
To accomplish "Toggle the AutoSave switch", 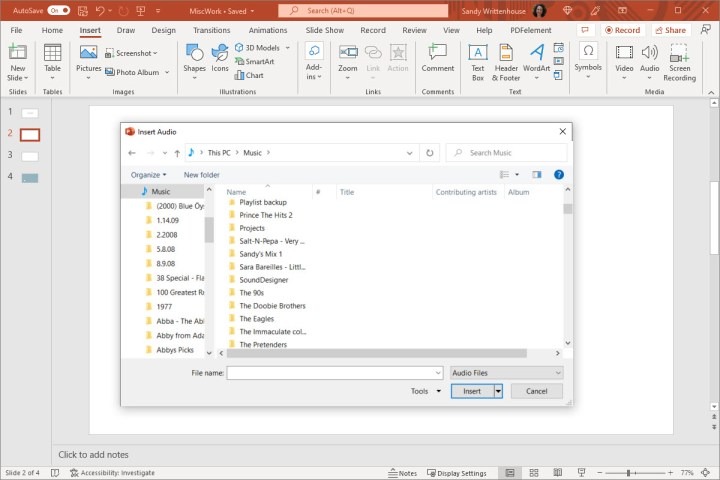I will point(59,11).
